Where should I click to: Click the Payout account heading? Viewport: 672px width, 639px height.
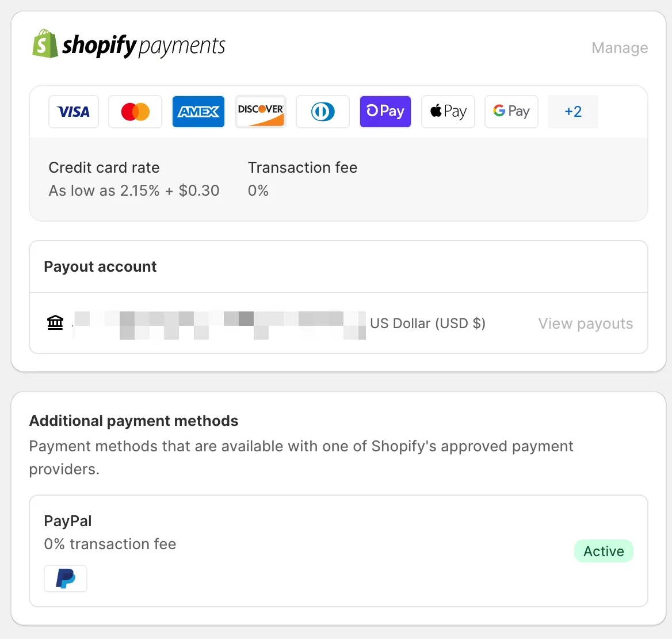click(100, 267)
